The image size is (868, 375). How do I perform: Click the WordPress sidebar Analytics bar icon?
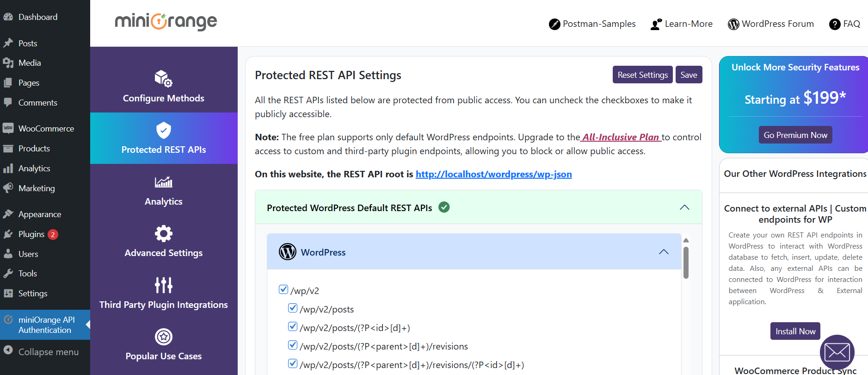click(x=8, y=169)
